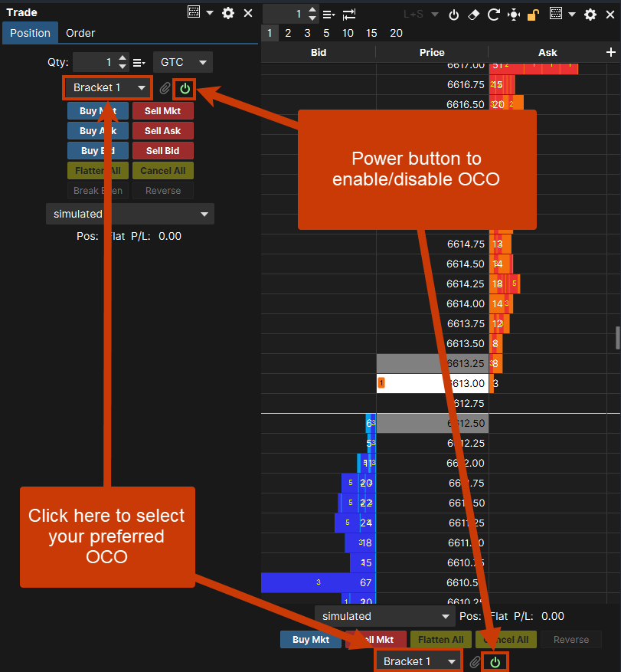
Task: Click the add column plus icon
Action: (x=610, y=52)
